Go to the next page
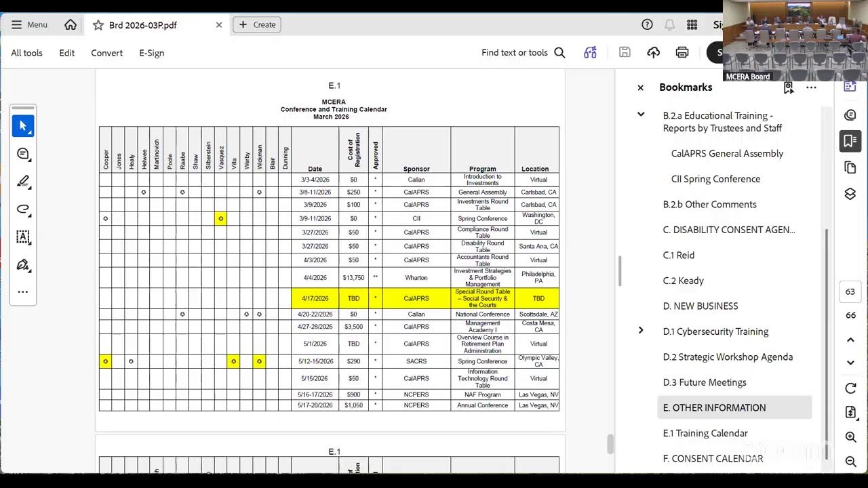The width and height of the screenshot is (868, 488). (x=850, y=363)
